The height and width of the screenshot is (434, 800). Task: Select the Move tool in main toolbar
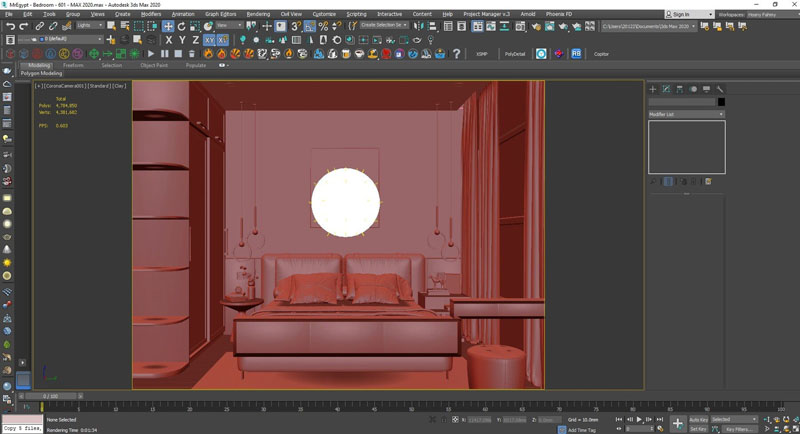tap(168, 26)
